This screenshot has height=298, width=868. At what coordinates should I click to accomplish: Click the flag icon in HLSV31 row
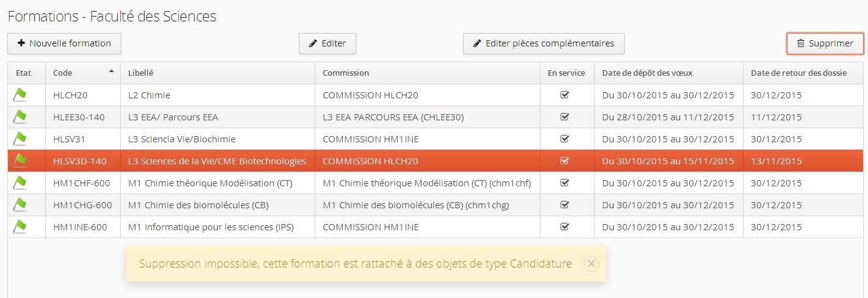[x=20, y=139]
